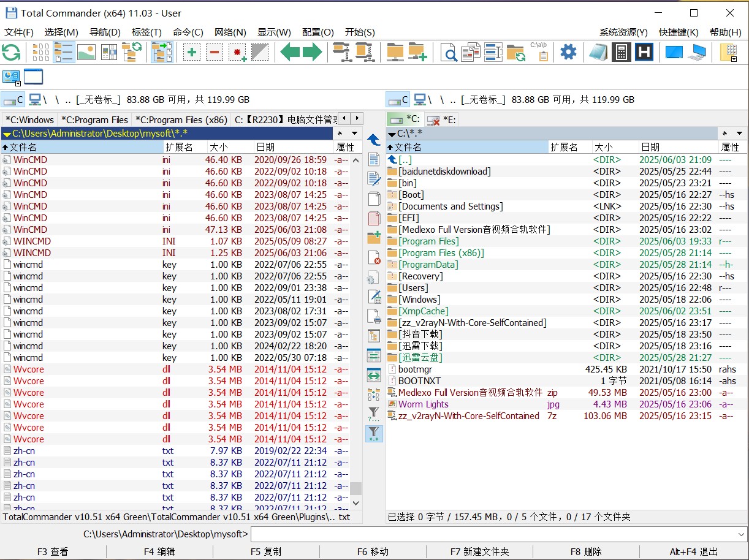The width and height of the screenshot is (749, 560).
Task: Launch the Calculator icon in the toolbar
Action: click(621, 52)
